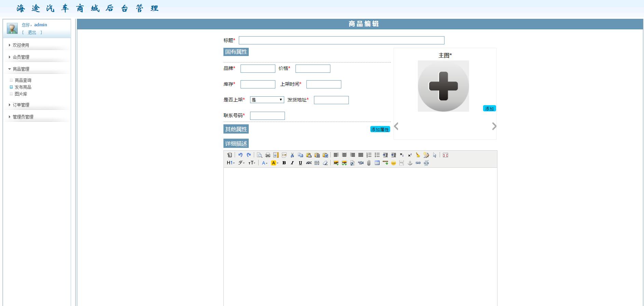The image size is (644, 306).
Task: Toggle bold formatting in editor
Action: point(284,163)
